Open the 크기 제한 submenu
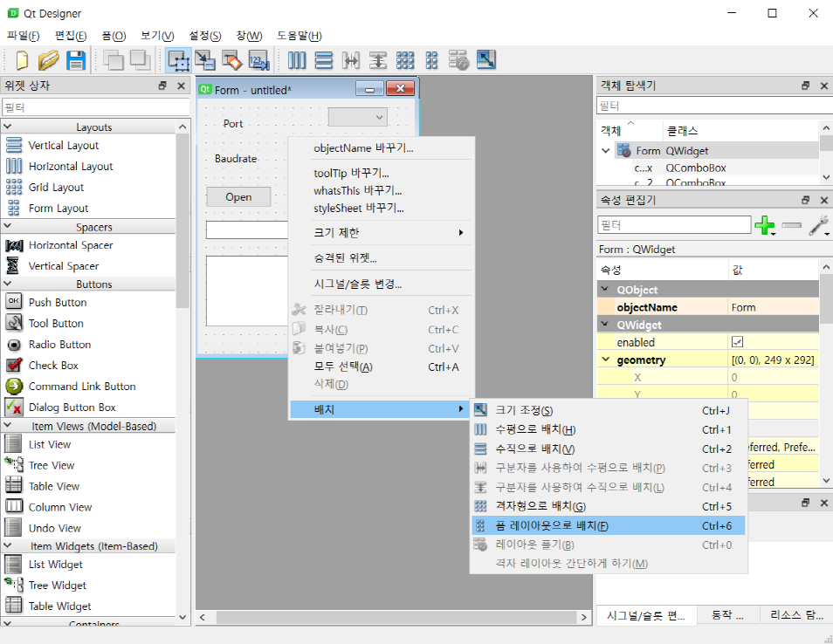833x644 pixels. (381, 232)
